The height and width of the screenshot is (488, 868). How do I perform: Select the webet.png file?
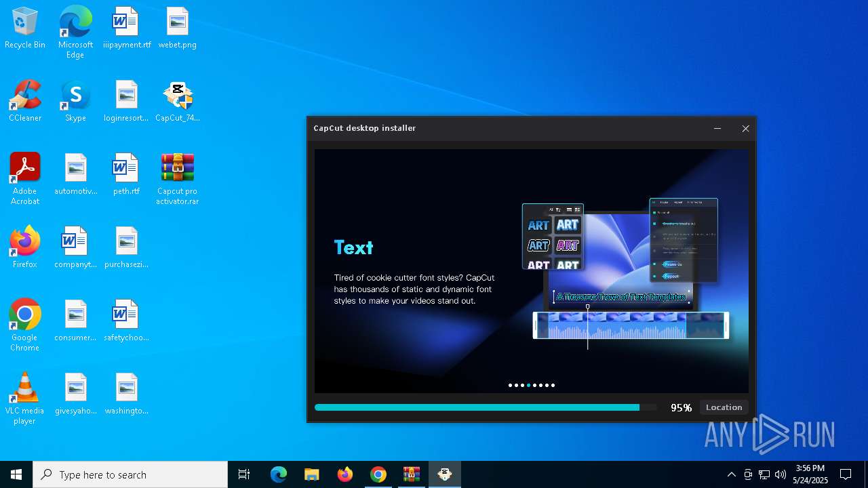[178, 28]
